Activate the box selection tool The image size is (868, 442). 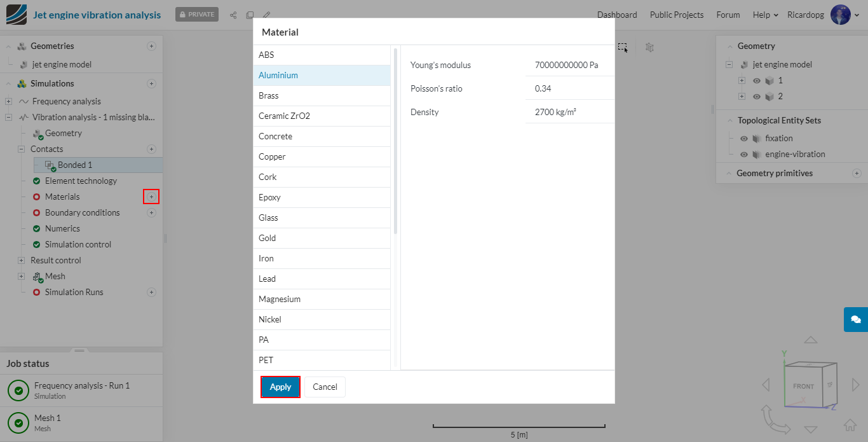pyautogui.click(x=623, y=47)
